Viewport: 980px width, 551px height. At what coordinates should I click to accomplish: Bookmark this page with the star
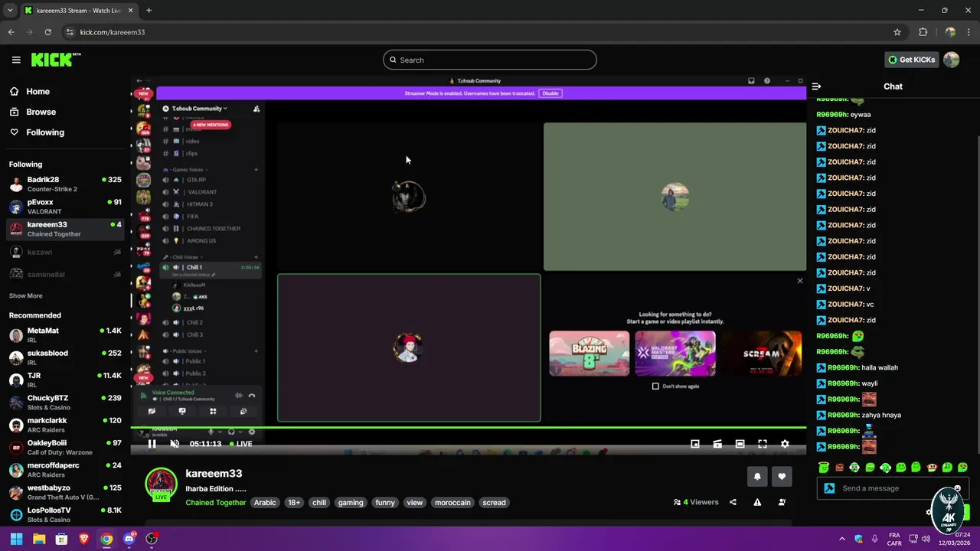897,32
